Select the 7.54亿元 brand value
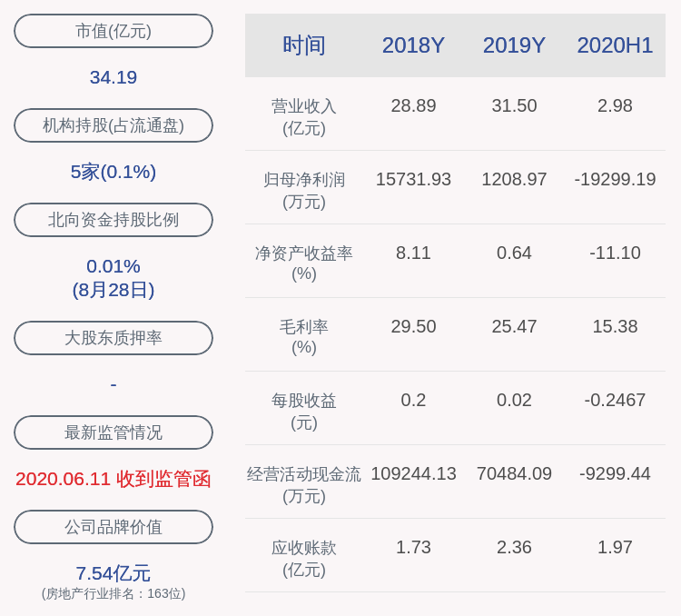Screen dimensions: 681x616 pyautogui.click(x=113, y=573)
